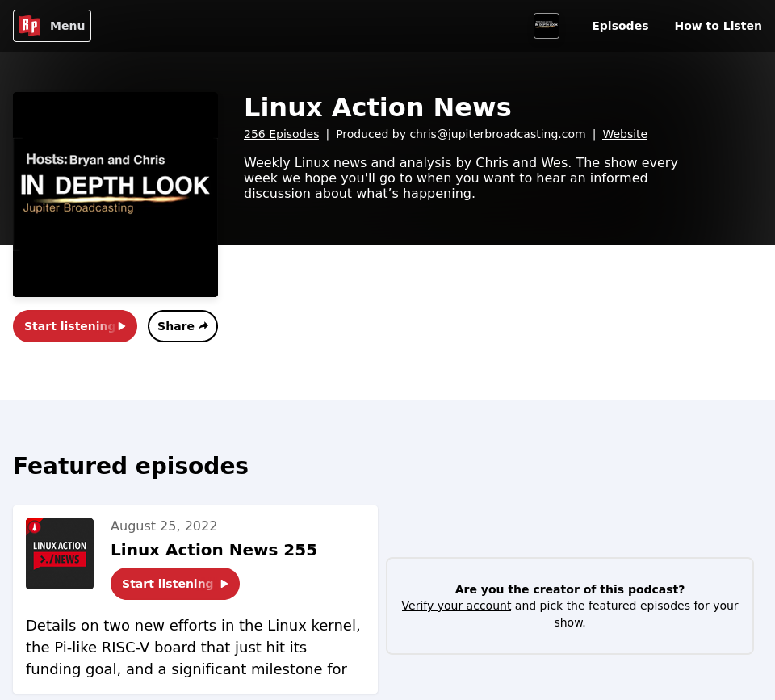775x700 pixels.
Task: Open the RadioPublic Menu button
Action: pos(52,26)
